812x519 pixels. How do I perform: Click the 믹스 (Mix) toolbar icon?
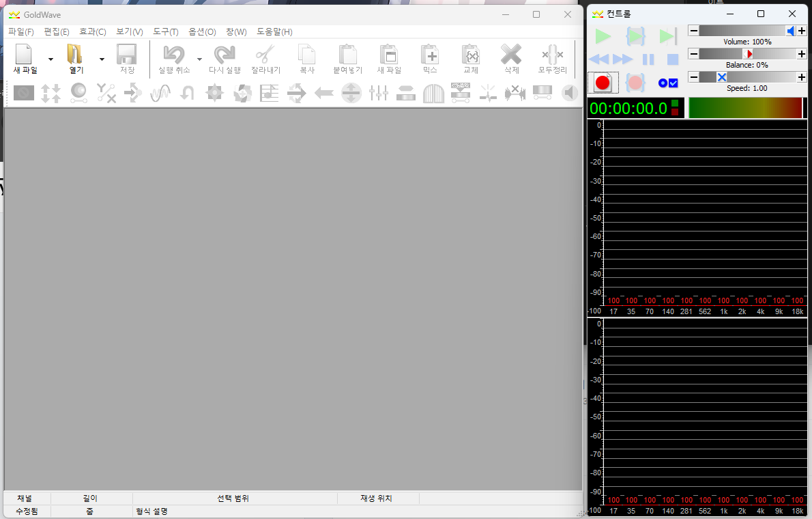click(430, 55)
